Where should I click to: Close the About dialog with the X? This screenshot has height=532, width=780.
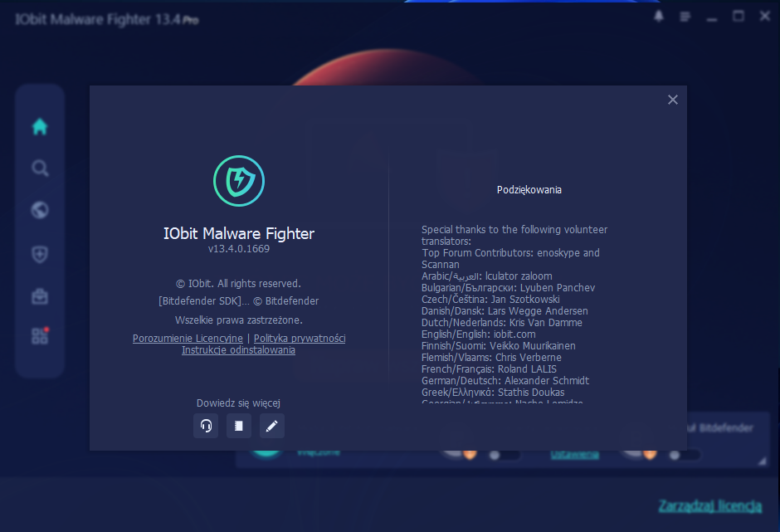point(673,100)
